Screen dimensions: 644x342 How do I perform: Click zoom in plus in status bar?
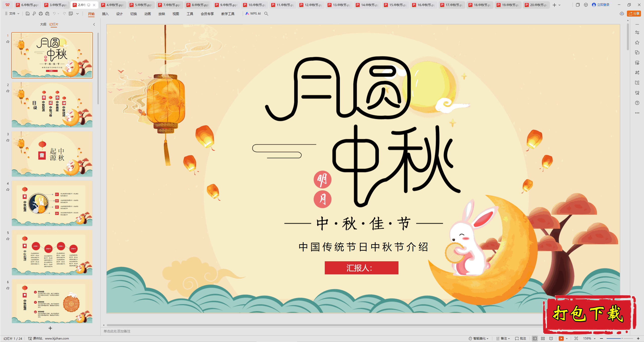(x=638, y=338)
